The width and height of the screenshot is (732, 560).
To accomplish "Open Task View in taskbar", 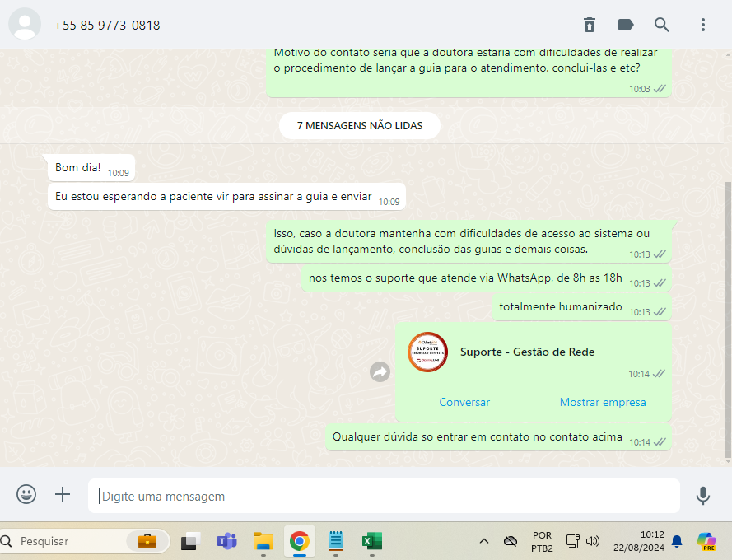I will pyautogui.click(x=190, y=541).
